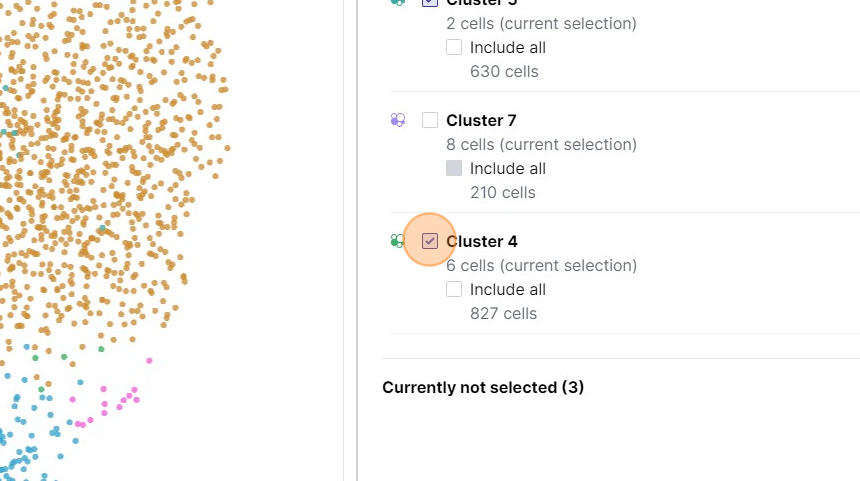Expand the Currently not selected (3) section
This screenshot has height=481, width=860.
[x=483, y=387]
